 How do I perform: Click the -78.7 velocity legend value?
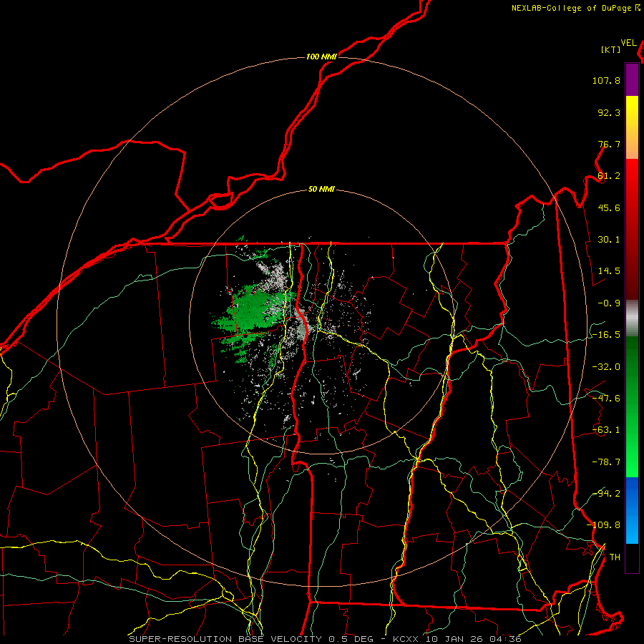point(606,462)
